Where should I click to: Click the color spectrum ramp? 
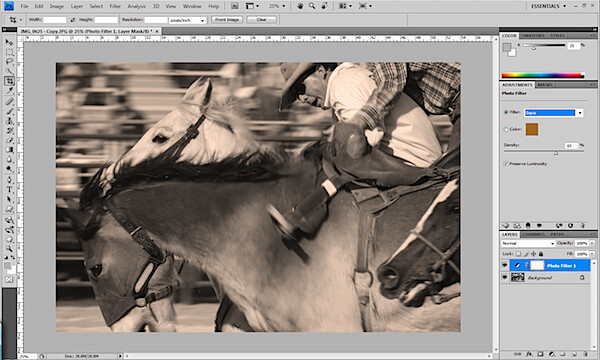coord(543,75)
